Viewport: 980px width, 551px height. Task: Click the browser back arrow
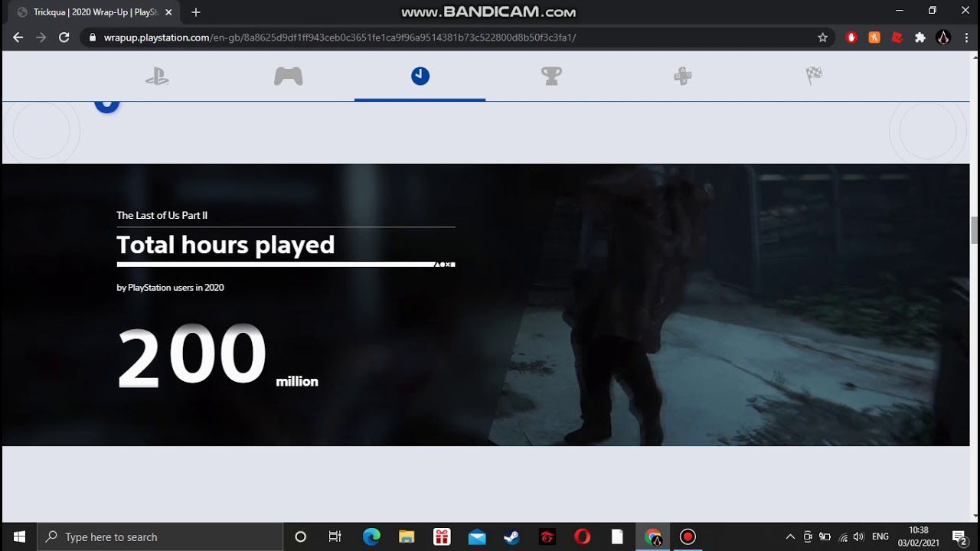pyautogui.click(x=18, y=37)
